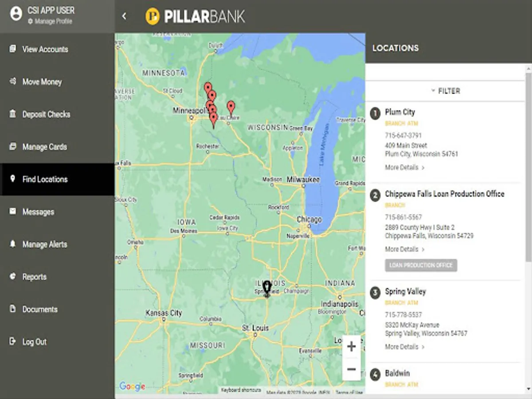Click address 409 Main Street
This screenshot has width=532, height=399.
point(406,145)
